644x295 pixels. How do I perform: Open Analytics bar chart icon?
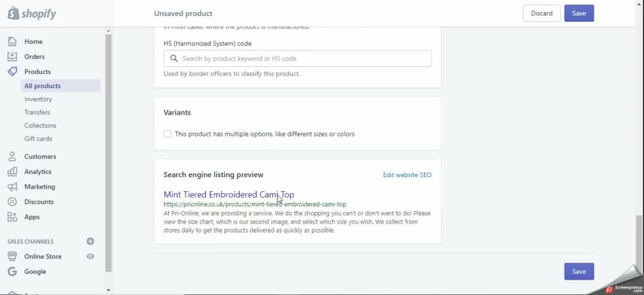pos(12,171)
